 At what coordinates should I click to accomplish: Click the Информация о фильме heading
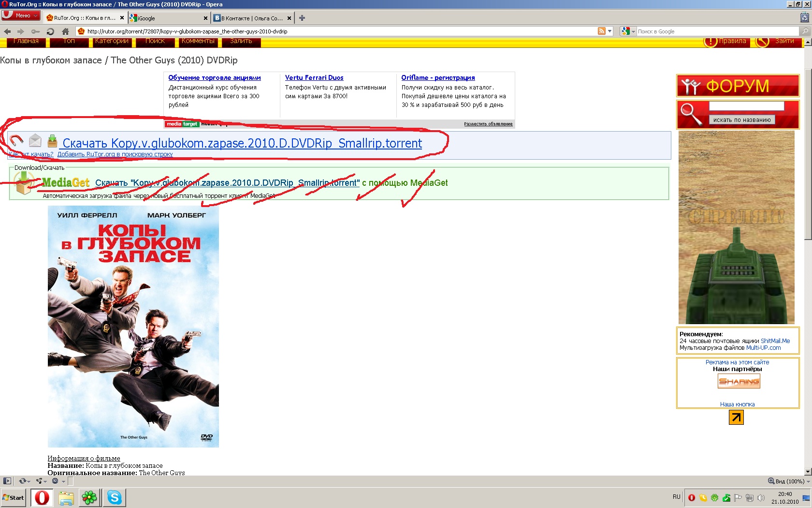tap(84, 458)
